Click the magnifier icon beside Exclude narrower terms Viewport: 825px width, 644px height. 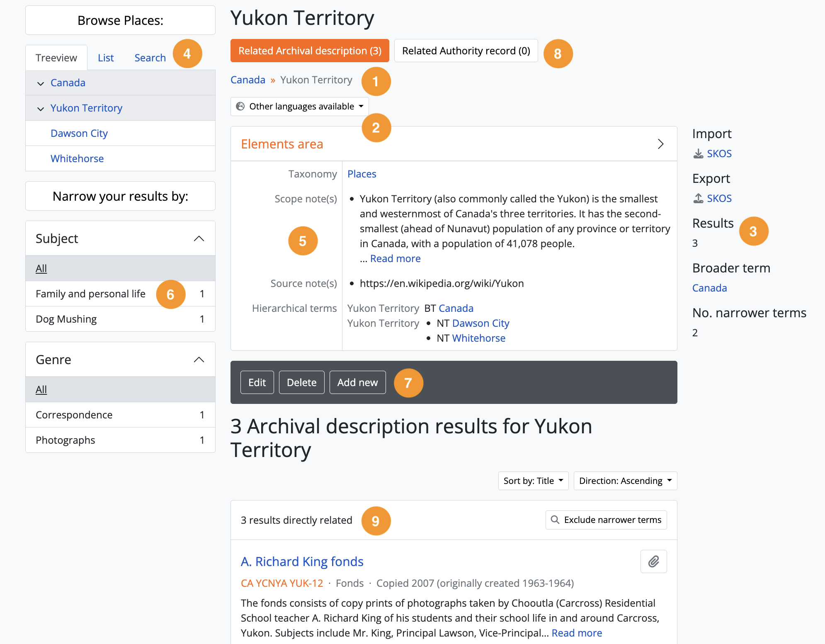tap(555, 520)
